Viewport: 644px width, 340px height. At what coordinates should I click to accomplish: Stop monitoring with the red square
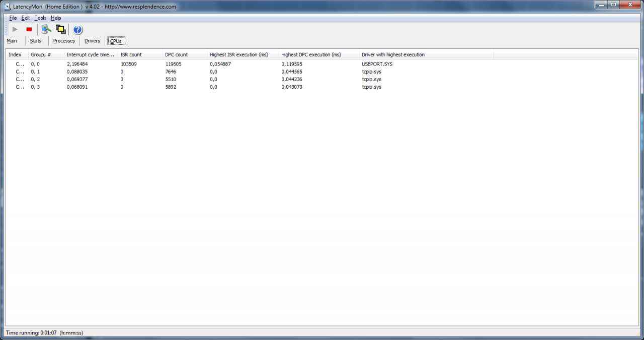(29, 30)
